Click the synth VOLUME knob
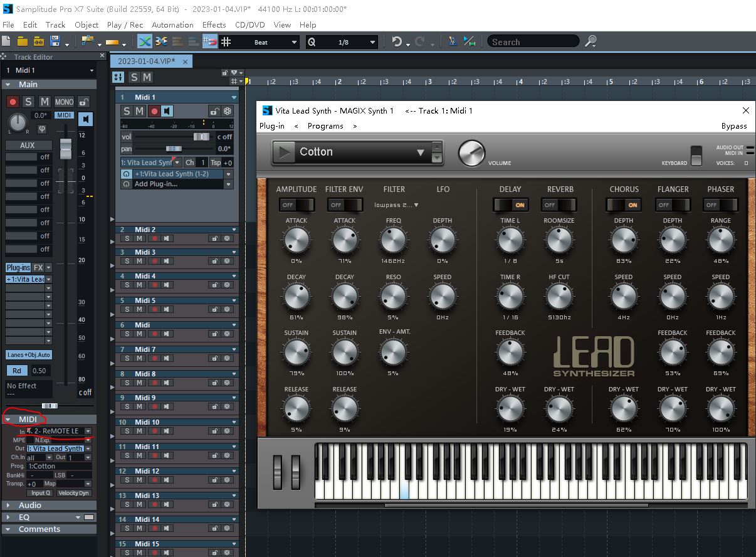This screenshot has width=756, height=557. click(471, 153)
